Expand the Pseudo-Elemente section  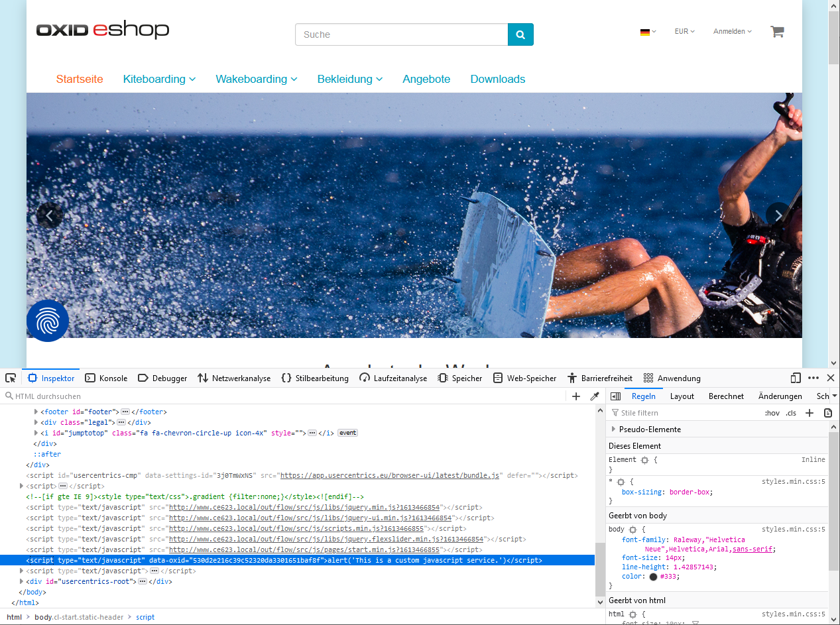coord(614,429)
